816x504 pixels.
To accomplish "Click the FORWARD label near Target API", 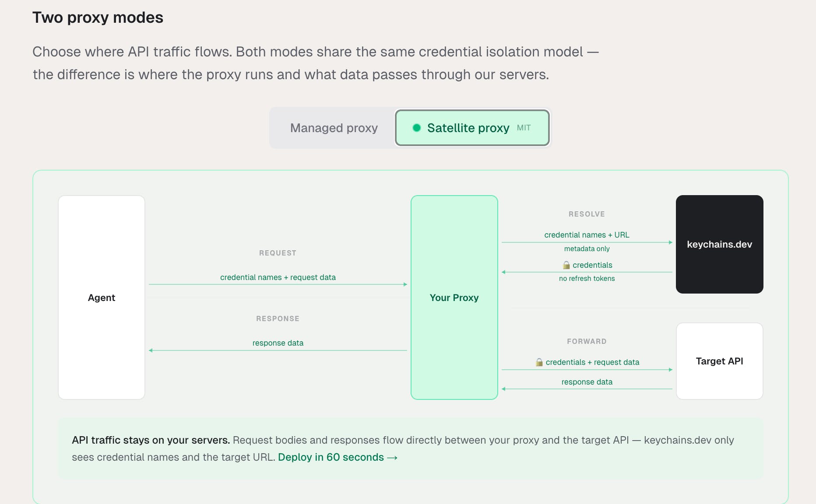I will coord(587,341).
